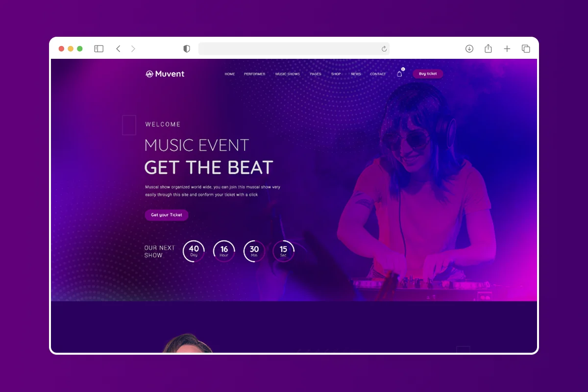Click the sidebar toggle icon
588x392 pixels.
click(99, 49)
